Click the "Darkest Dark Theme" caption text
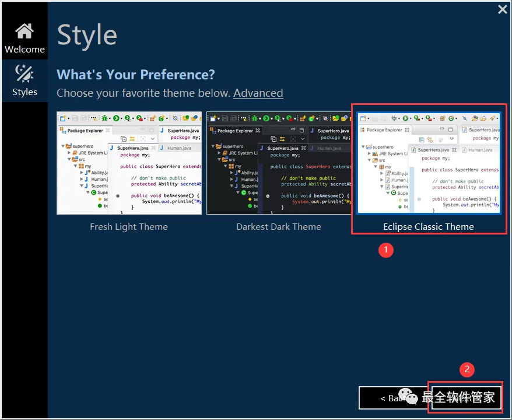The width and height of the screenshot is (512, 420). coord(279,227)
